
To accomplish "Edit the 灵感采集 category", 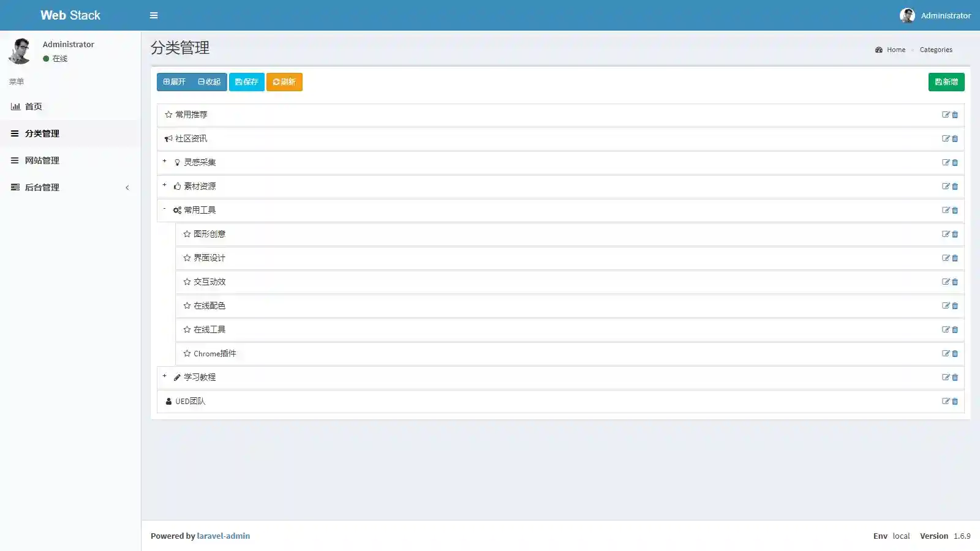I will tap(946, 162).
